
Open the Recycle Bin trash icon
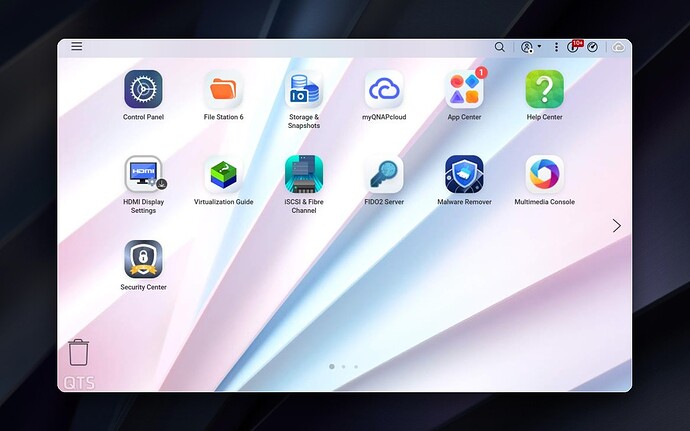click(78, 352)
